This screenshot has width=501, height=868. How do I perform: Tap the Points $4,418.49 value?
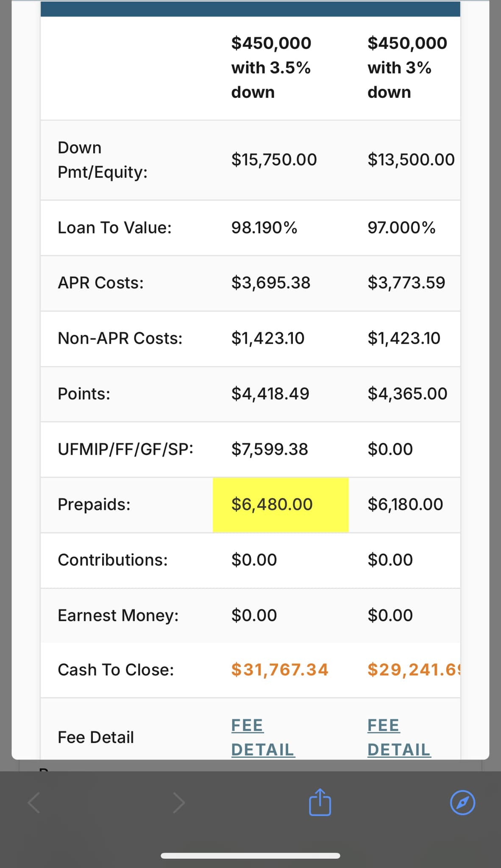tap(270, 394)
